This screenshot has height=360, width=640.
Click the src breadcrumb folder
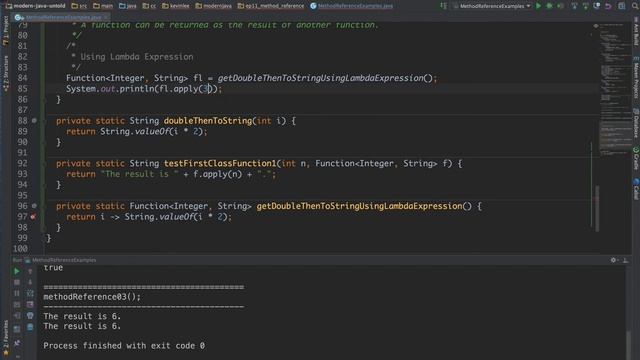coord(79,6)
